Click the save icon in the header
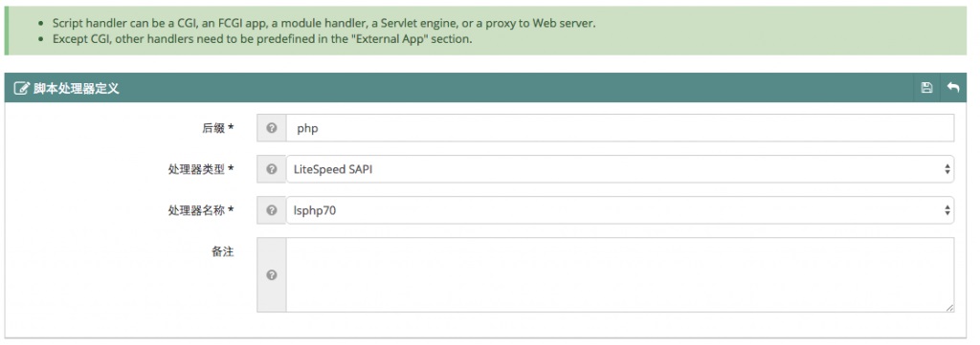Viewport: 980px width, 345px height. click(926, 88)
